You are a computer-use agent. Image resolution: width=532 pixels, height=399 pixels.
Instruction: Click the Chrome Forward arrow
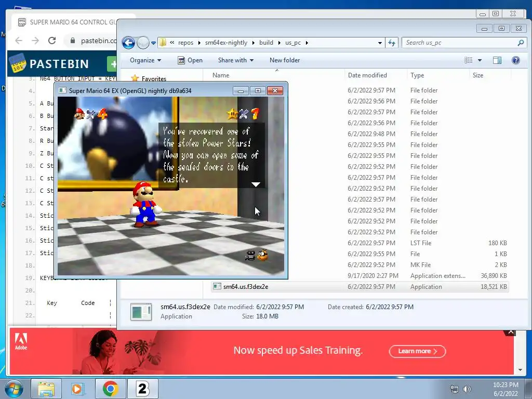click(35, 41)
